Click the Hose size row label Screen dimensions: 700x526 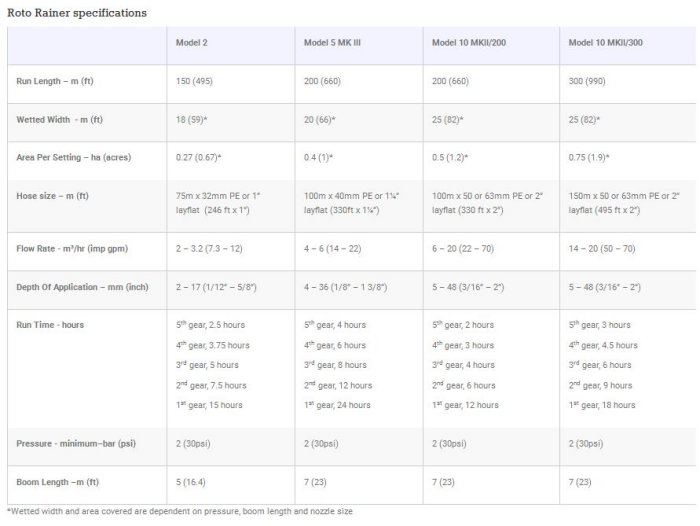pyautogui.click(x=53, y=196)
